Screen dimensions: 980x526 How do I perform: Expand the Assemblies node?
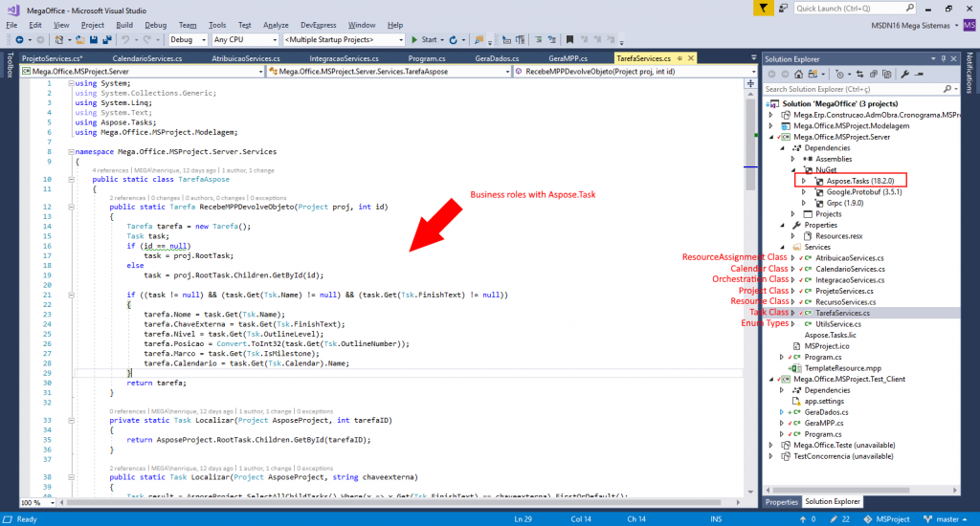pos(793,160)
